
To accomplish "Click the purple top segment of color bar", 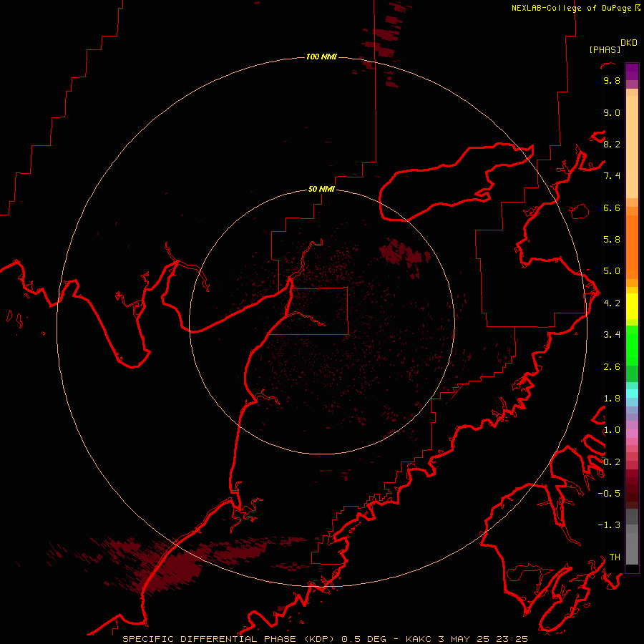I will (x=632, y=72).
